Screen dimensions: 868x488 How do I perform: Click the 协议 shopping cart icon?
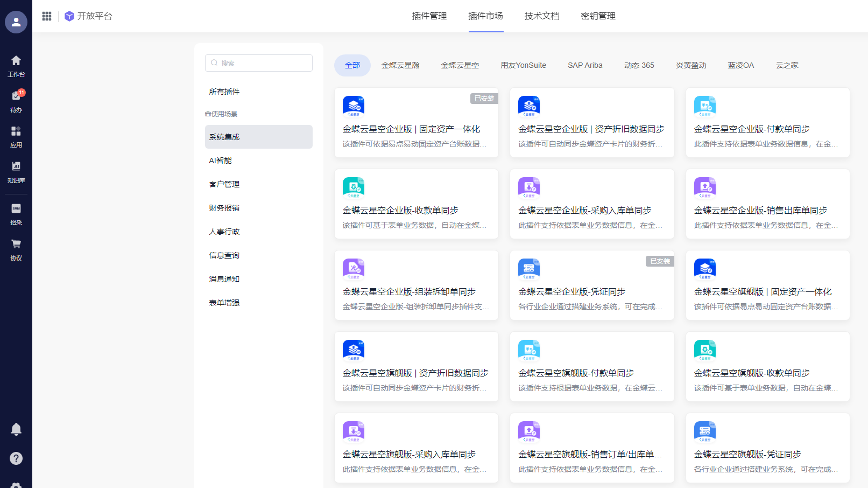pyautogui.click(x=16, y=249)
